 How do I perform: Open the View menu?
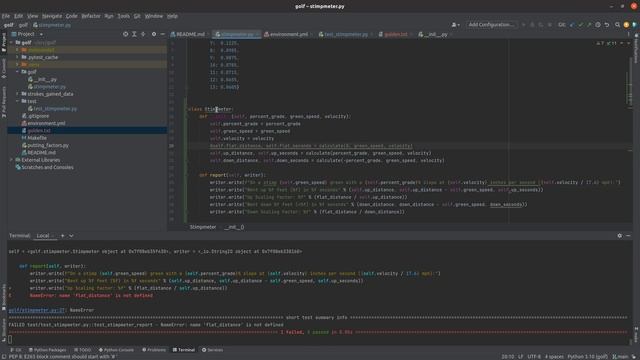pos(32,16)
